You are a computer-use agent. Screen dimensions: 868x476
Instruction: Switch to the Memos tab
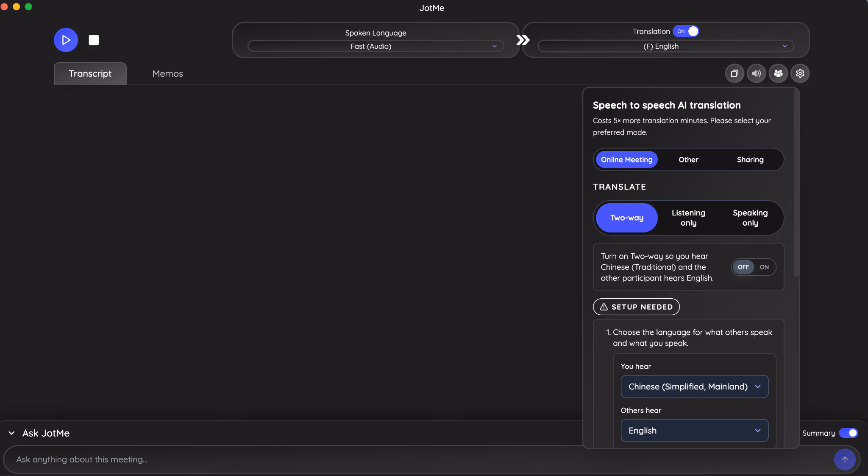point(167,73)
